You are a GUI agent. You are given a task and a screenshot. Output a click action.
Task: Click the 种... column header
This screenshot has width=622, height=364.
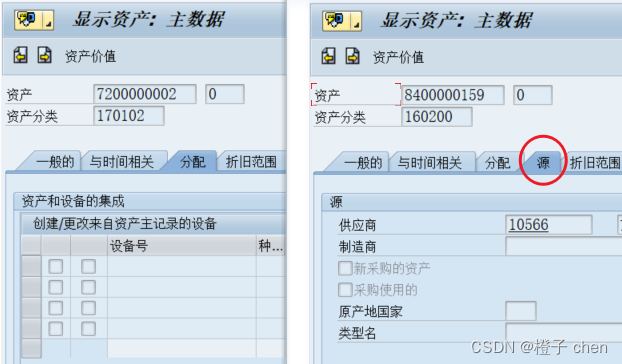(x=271, y=246)
